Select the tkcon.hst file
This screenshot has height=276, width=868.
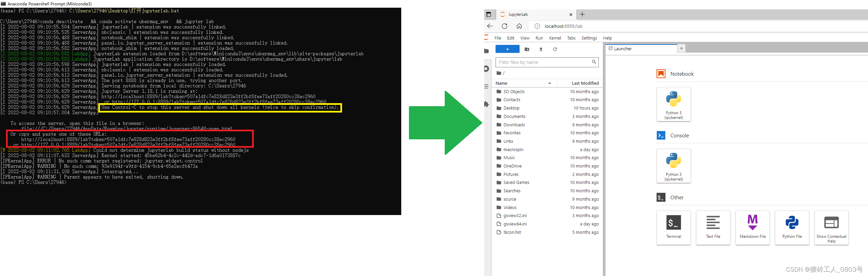[x=547, y=232]
